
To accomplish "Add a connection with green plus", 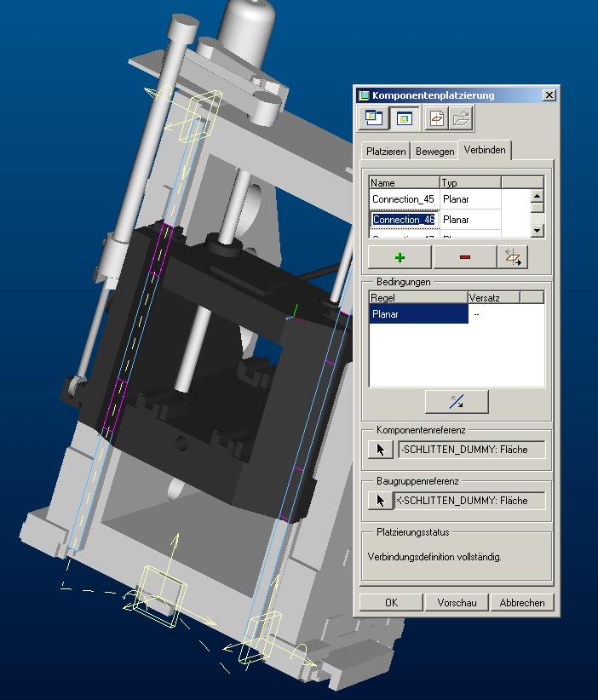I will coord(400,257).
